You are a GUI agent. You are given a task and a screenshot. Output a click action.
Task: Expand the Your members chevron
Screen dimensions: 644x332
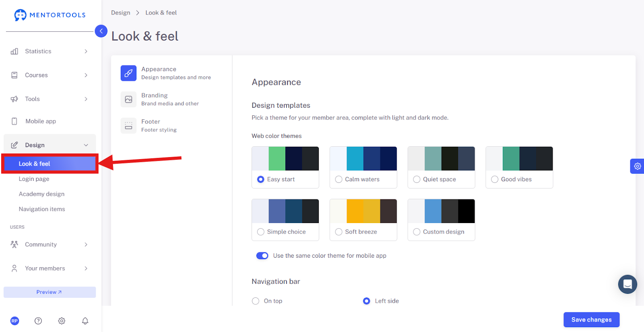point(86,268)
